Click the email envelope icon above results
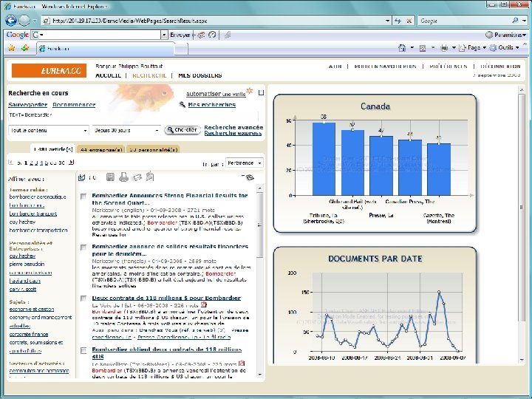 (137, 177)
